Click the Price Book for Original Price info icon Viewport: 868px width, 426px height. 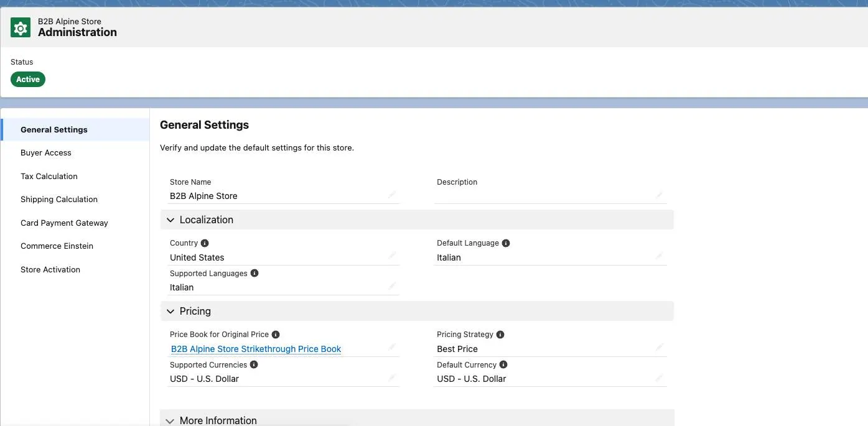click(x=276, y=335)
